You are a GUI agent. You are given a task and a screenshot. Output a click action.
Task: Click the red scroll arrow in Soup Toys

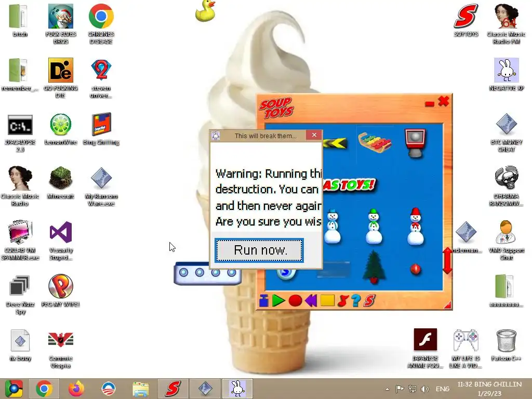[447, 261]
